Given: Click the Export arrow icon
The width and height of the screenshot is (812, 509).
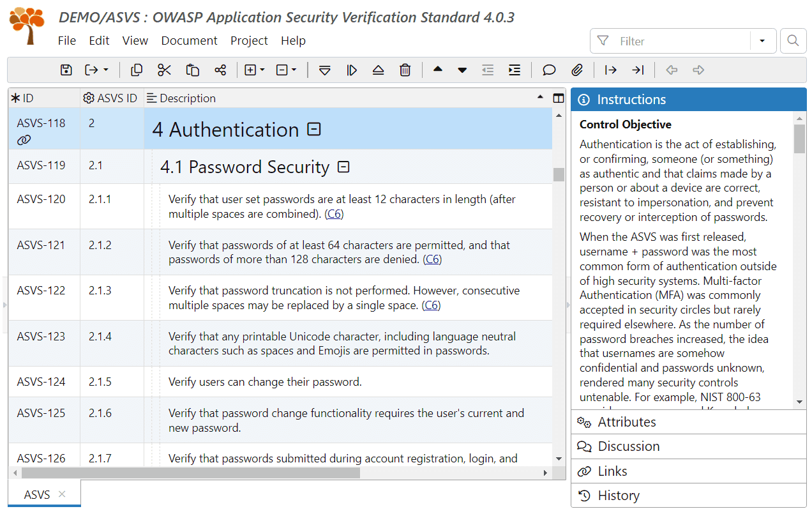Looking at the screenshot, I should pos(92,70).
